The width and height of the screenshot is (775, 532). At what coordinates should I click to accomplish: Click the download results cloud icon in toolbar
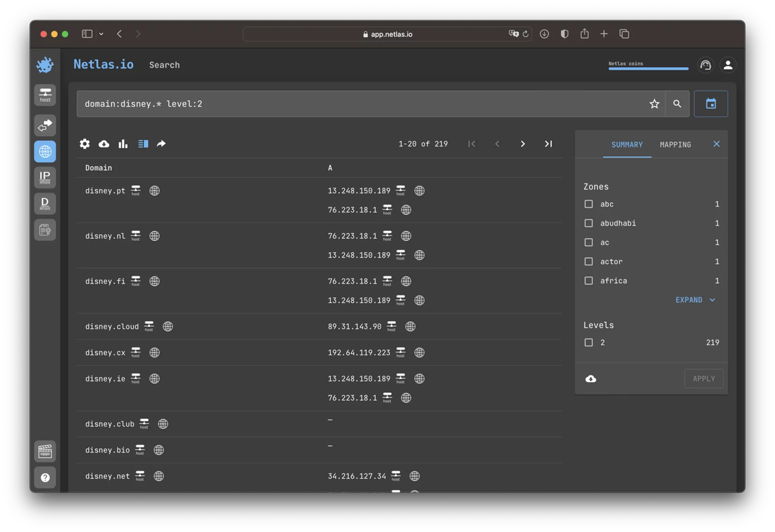pyautogui.click(x=104, y=144)
